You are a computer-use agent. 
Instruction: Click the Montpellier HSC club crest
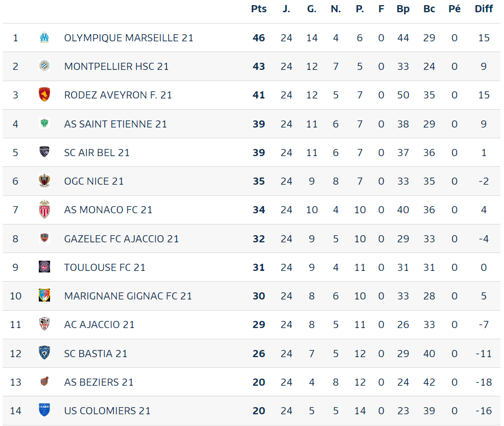tap(44, 66)
